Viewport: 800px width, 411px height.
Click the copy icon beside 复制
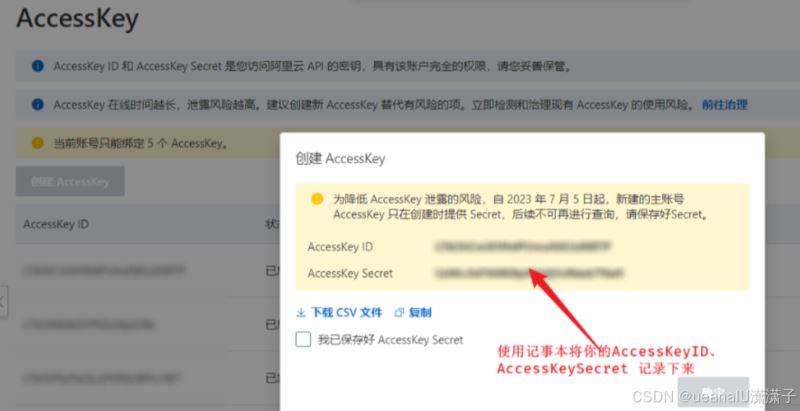pos(399,313)
